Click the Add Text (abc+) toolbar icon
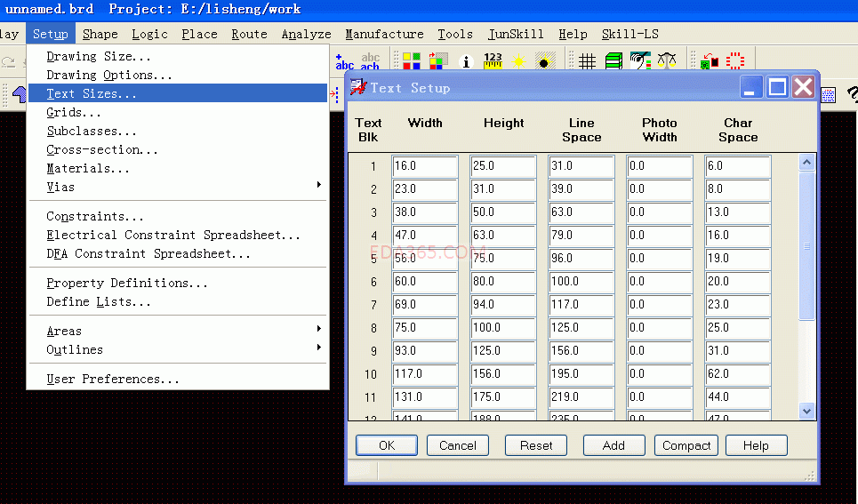This screenshot has width=858, height=504. click(x=344, y=61)
